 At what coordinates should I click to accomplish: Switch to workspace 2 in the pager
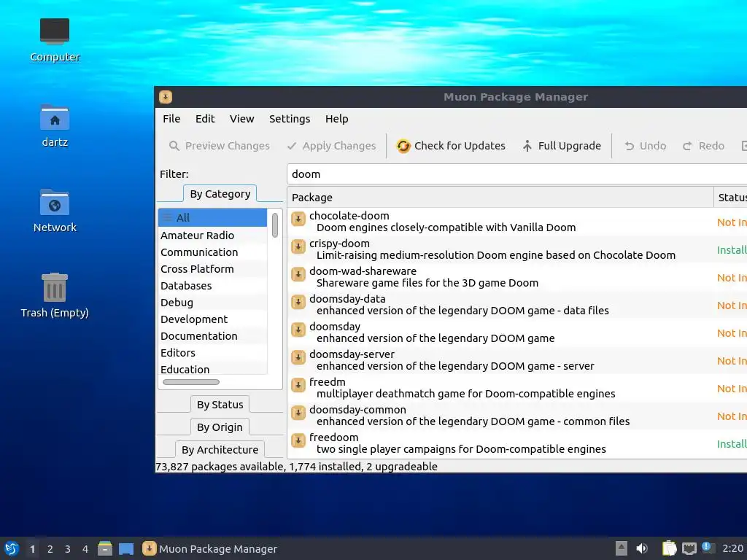coord(50,549)
